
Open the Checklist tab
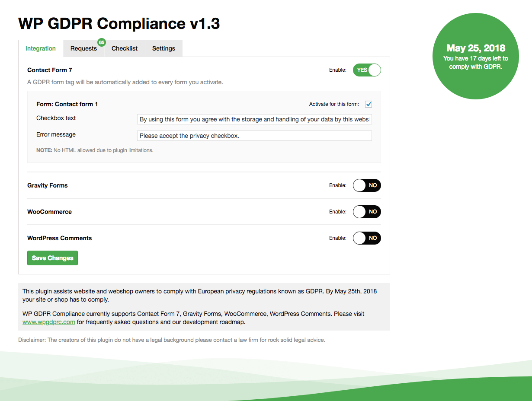point(125,48)
